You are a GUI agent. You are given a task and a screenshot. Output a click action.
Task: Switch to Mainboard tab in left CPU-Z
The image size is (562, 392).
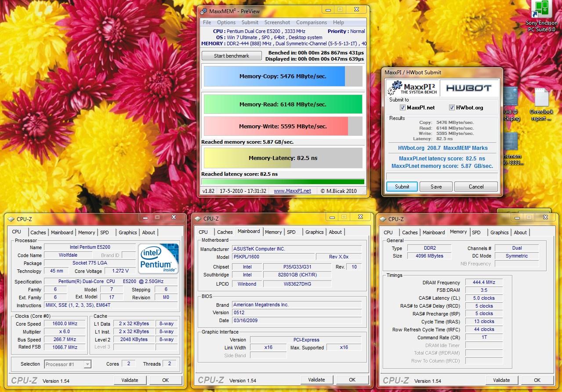tap(62, 232)
